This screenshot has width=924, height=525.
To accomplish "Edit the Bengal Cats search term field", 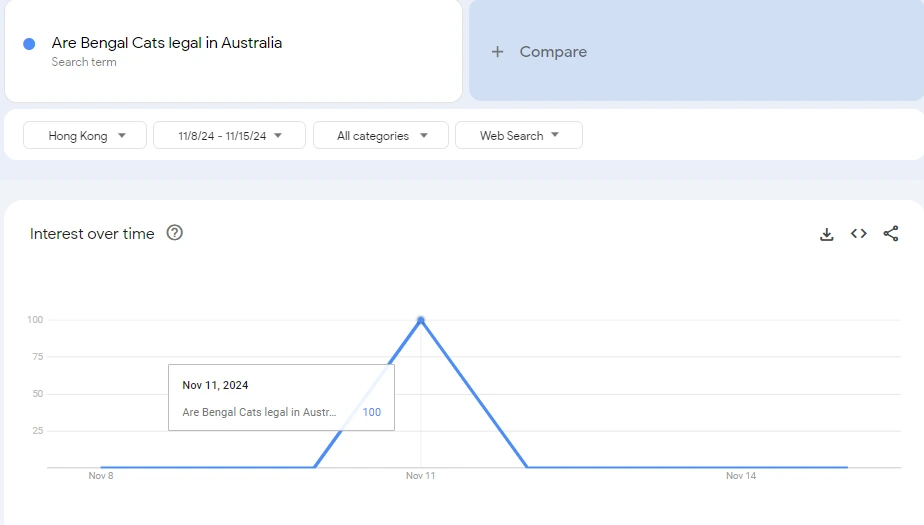I will pyautogui.click(x=167, y=43).
